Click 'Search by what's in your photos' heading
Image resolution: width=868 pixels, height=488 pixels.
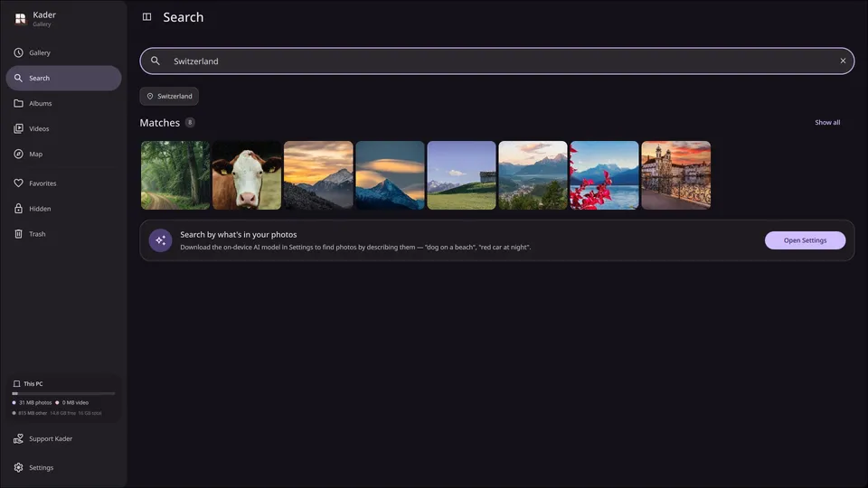click(239, 235)
